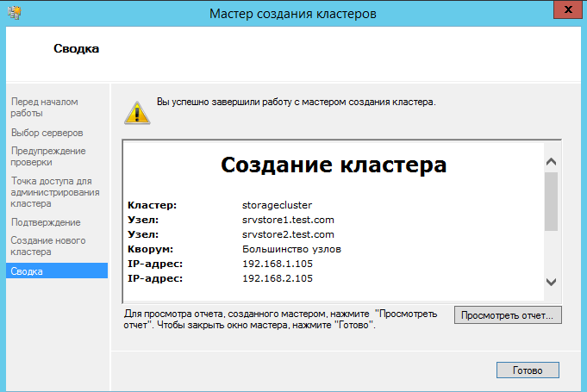This screenshot has height=392, width=587.
Task: Click the "Создание кластера" report heading
Action: point(334,165)
